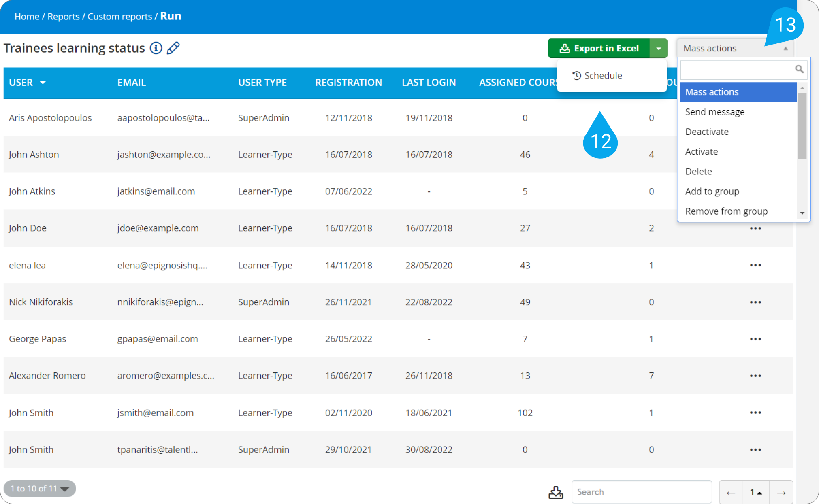Go to next page arrow
This screenshot has height=504, width=819.
click(x=781, y=493)
